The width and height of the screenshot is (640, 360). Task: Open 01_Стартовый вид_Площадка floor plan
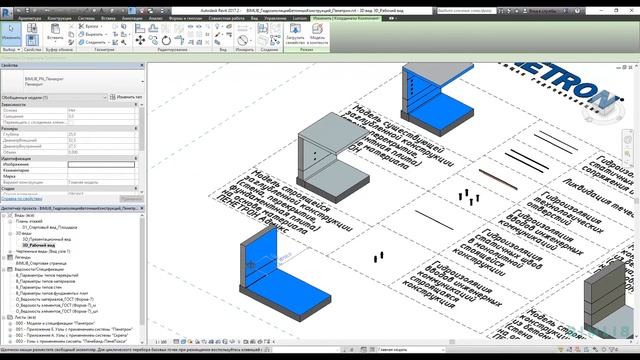coord(49,227)
